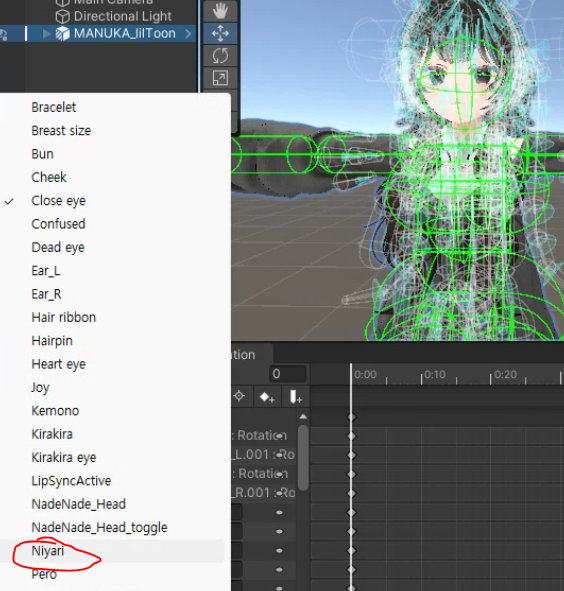Select the topmost summary keyframe diamond
This screenshot has width=564, height=591.
[351, 417]
